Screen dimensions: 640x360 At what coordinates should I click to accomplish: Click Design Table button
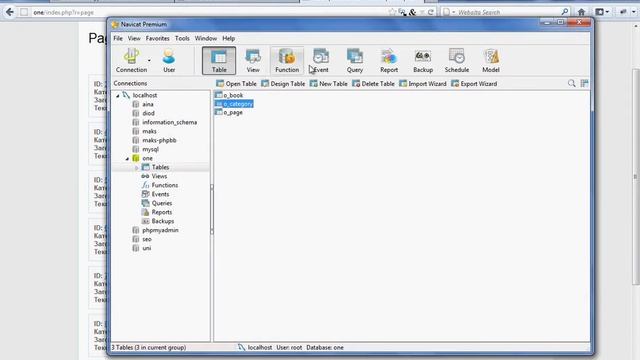click(x=283, y=84)
